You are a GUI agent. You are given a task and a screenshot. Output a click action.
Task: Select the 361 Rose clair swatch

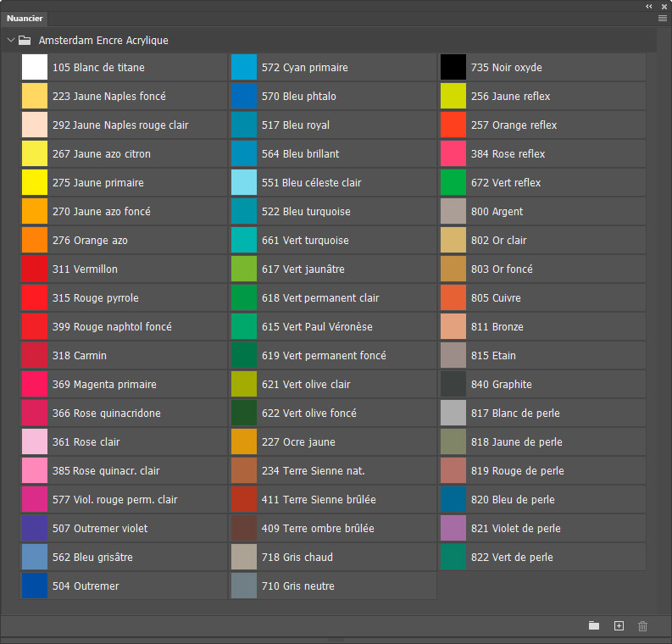[35, 441]
